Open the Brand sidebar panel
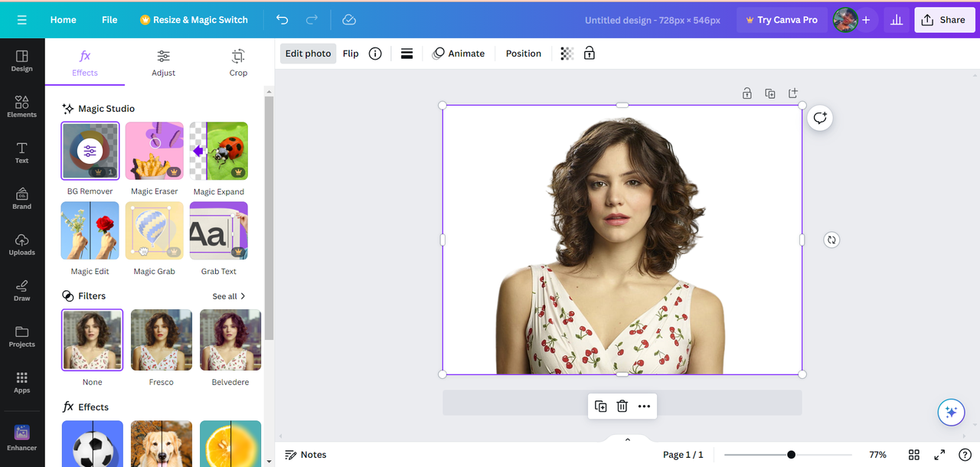This screenshot has width=980, height=467. (21, 199)
